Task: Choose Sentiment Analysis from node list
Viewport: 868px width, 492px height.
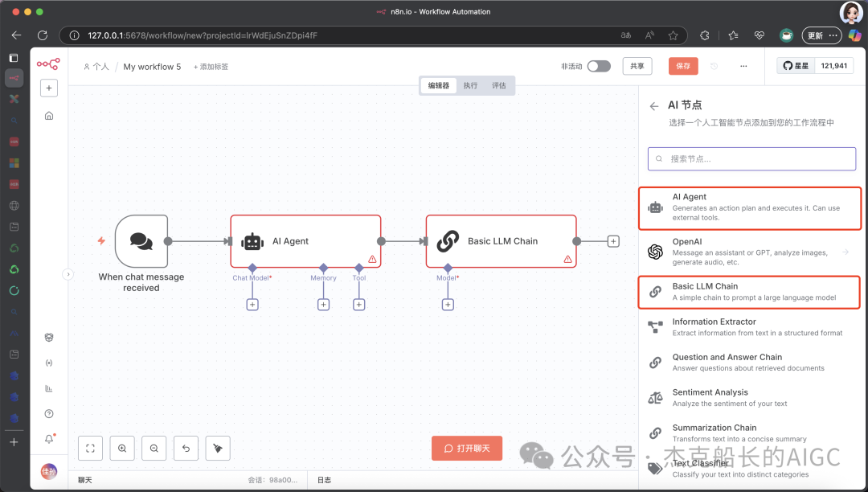Action: [x=750, y=398]
